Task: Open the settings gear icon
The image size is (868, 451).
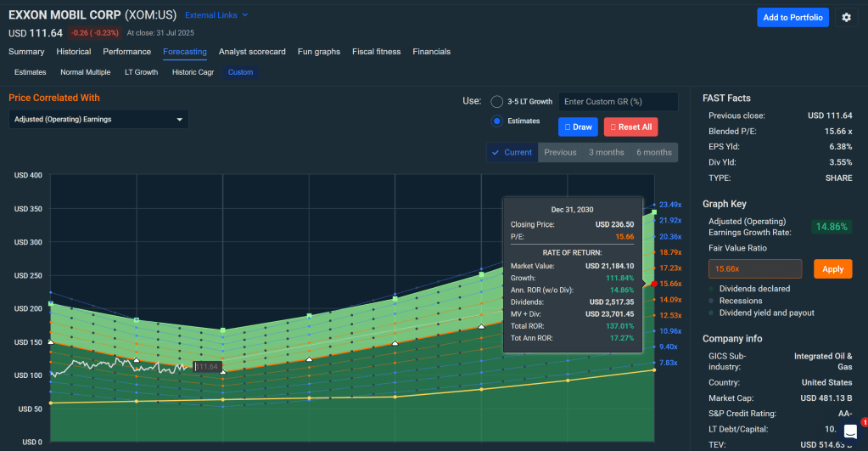Action: [845, 17]
